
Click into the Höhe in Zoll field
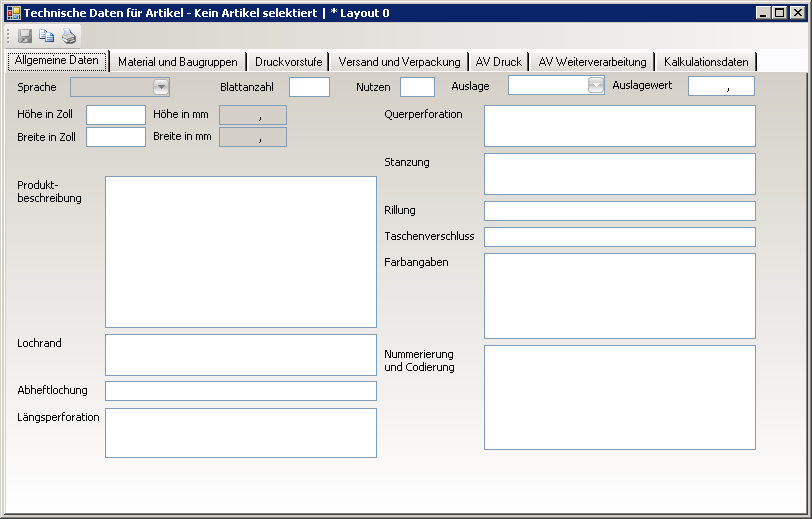[116, 115]
